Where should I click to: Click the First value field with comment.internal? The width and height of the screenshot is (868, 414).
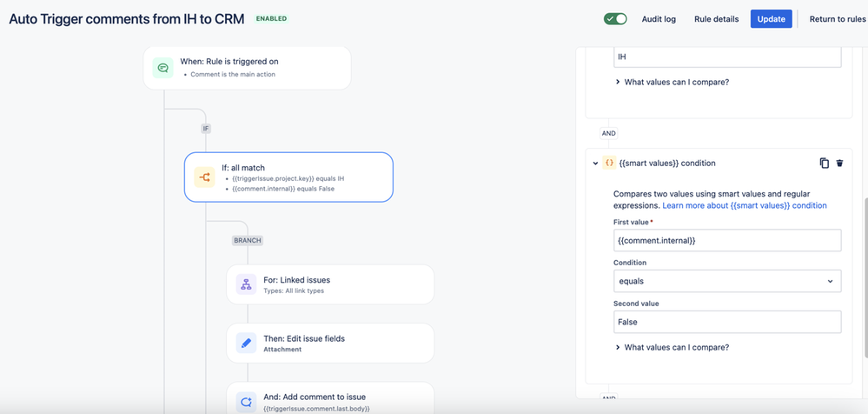point(727,241)
